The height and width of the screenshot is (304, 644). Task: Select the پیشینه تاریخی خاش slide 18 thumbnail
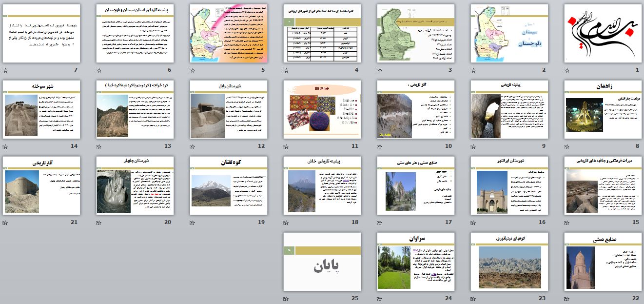tap(322, 186)
